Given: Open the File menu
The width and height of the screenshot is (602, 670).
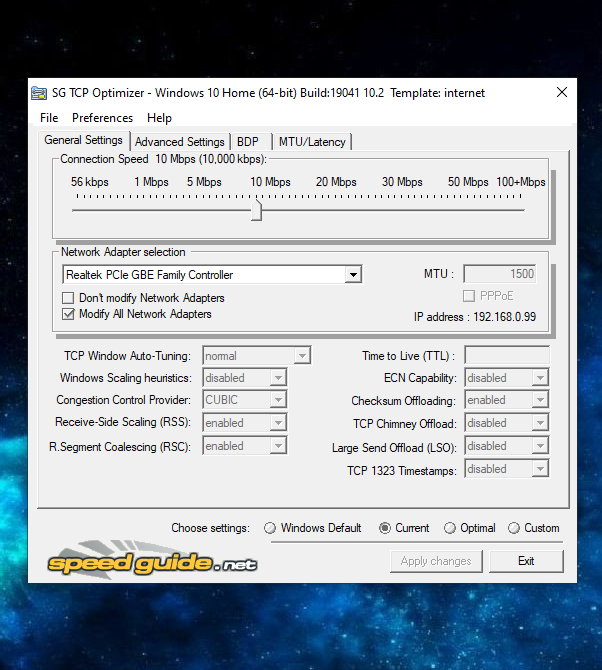Looking at the screenshot, I should [x=49, y=118].
